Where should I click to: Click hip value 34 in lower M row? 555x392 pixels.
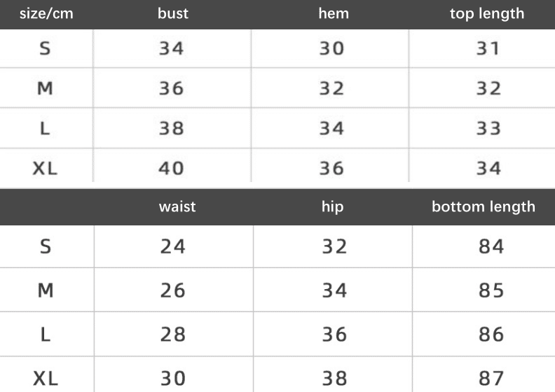tap(334, 290)
